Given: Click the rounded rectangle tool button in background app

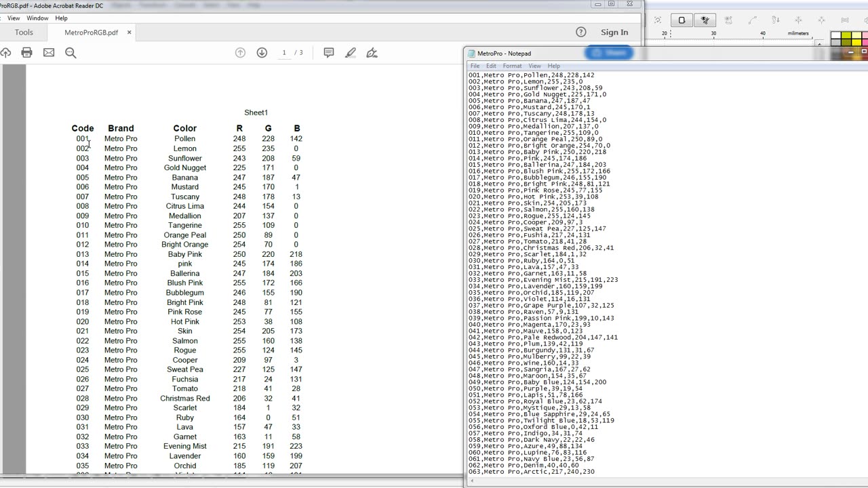Looking at the screenshot, I should click(682, 20).
